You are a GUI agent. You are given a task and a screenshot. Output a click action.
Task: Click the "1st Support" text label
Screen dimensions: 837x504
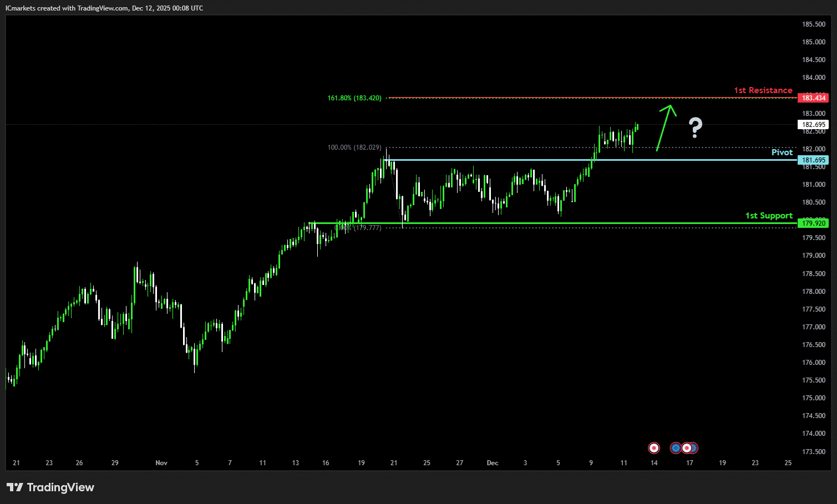click(x=769, y=216)
